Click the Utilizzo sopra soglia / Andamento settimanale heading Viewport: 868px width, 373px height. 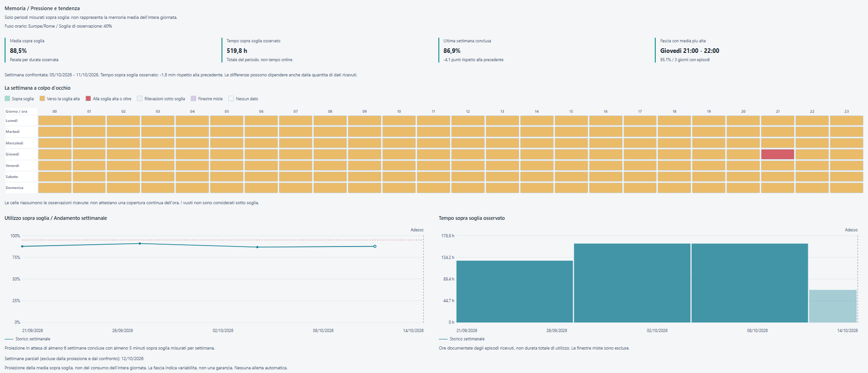coord(56,218)
